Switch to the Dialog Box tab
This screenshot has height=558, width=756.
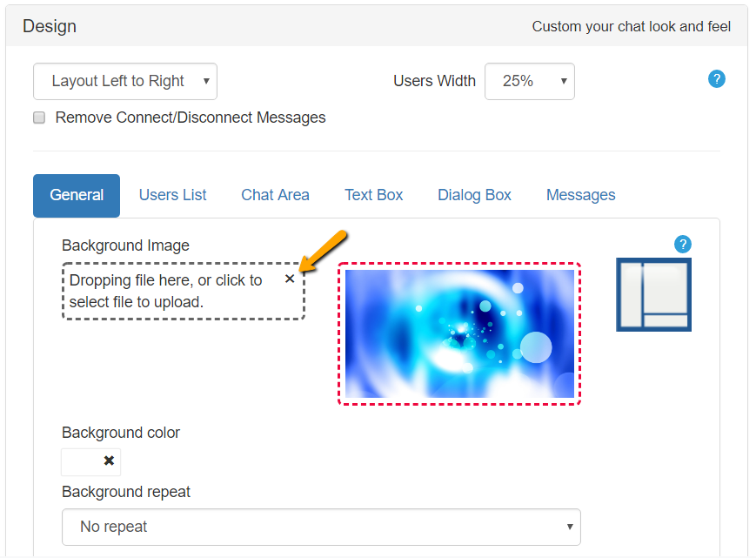pyautogui.click(x=474, y=195)
